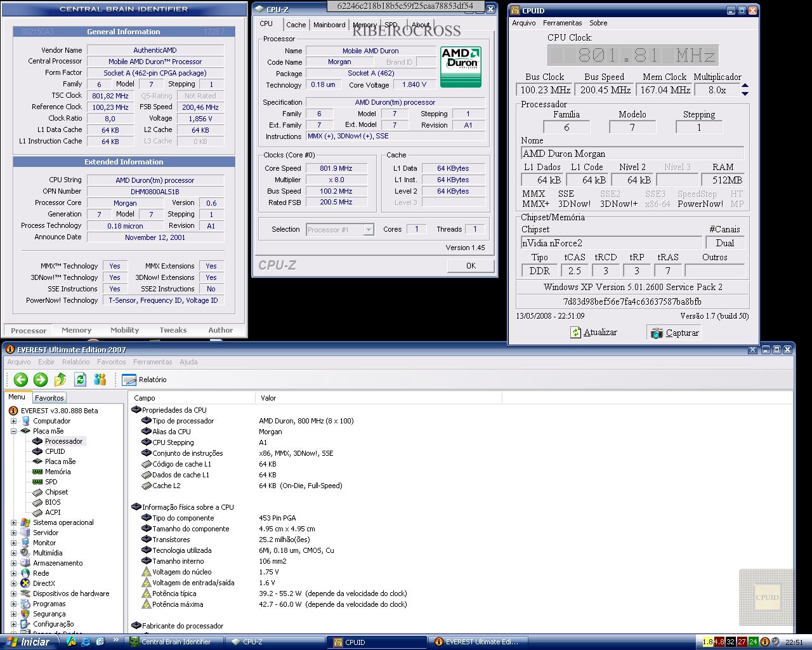Click the Computador computer icon in tree
This screenshot has height=650, width=812.
25,421
